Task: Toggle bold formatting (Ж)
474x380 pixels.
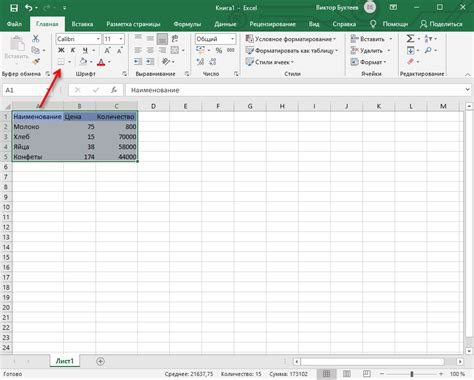Action: 61,50
